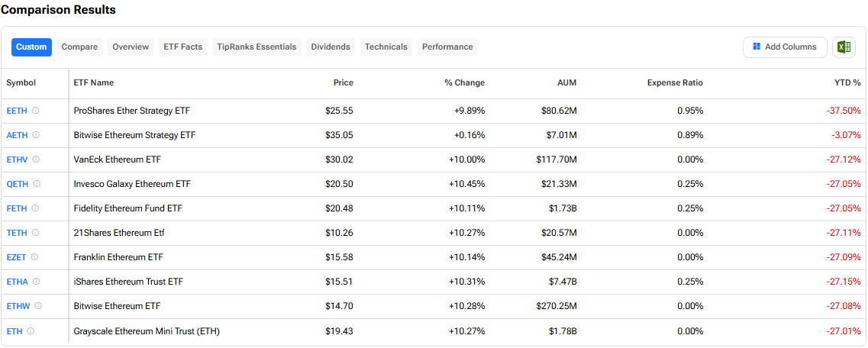
Task: Sort by the % Change column header
Action: click(x=464, y=83)
